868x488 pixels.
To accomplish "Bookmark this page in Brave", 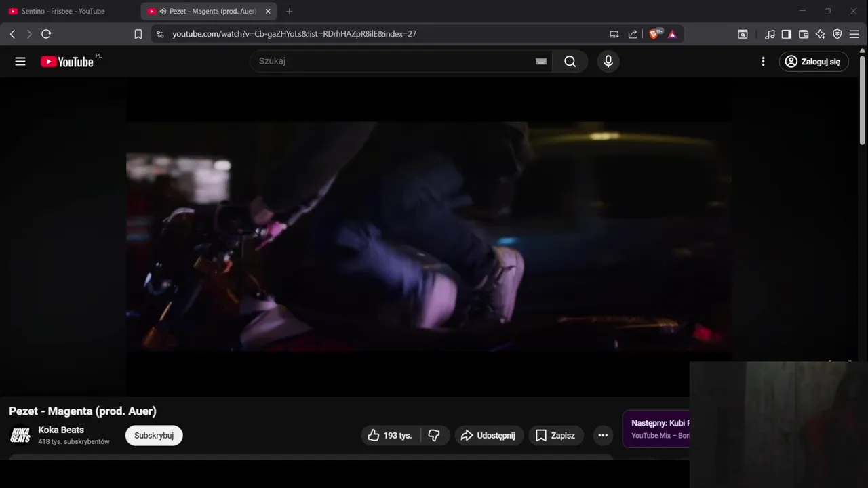I will click(138, 34).
